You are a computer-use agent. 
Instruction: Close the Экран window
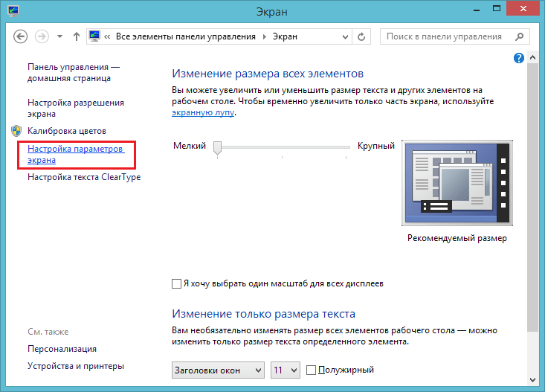(523, 8)
